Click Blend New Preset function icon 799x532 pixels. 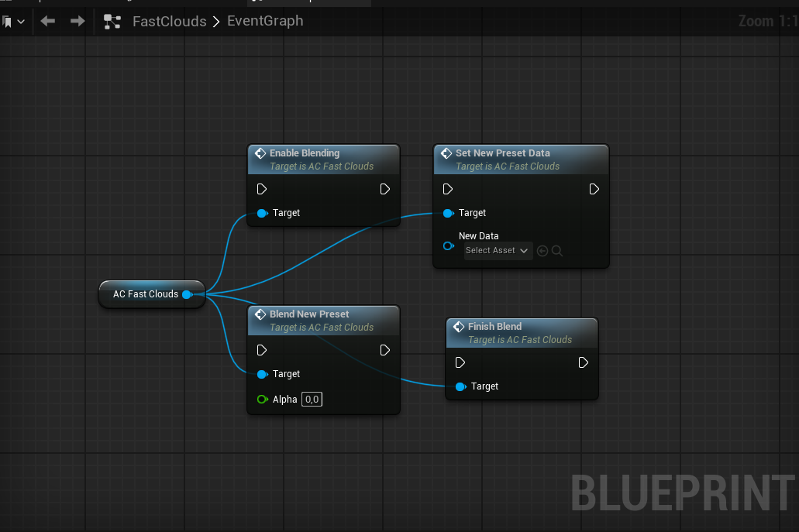[x=260, y=314]
